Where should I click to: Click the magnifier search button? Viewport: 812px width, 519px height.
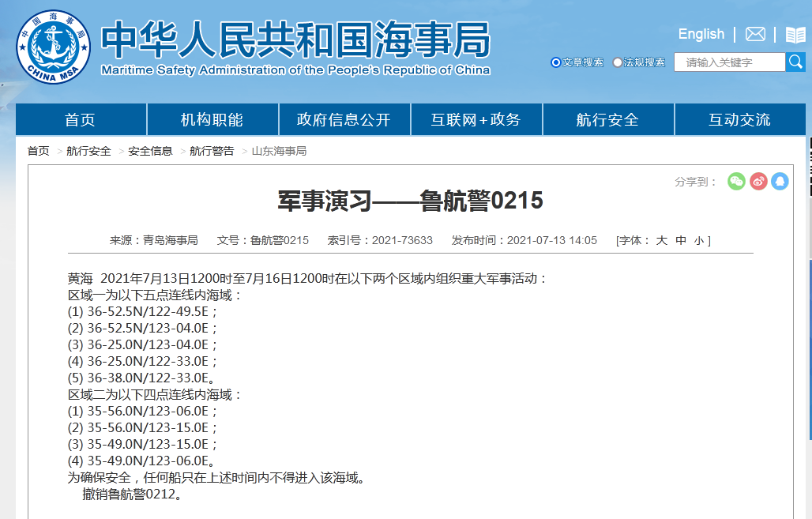pos(795,62)
